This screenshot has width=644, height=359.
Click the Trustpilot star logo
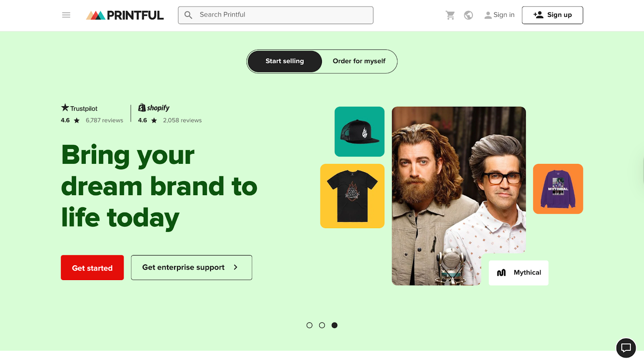pyautogui.click(x=65, y=107)
